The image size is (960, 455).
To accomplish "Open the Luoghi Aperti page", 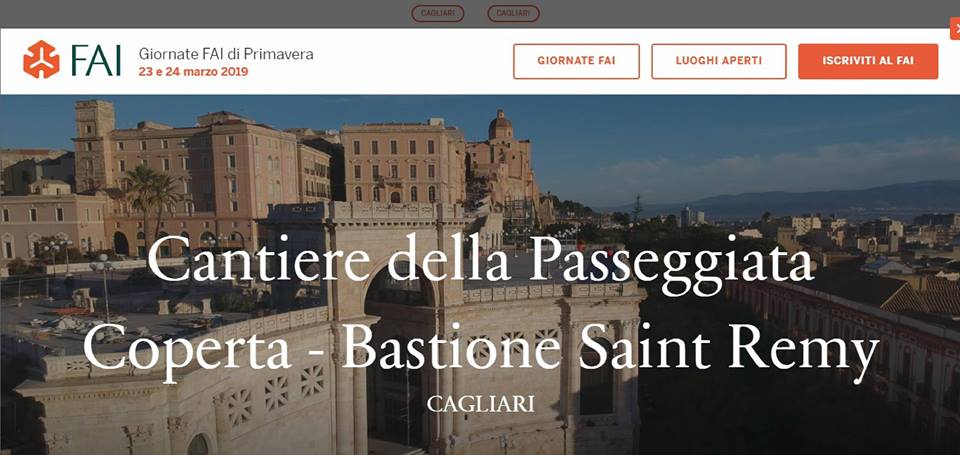I will [719, 61].
